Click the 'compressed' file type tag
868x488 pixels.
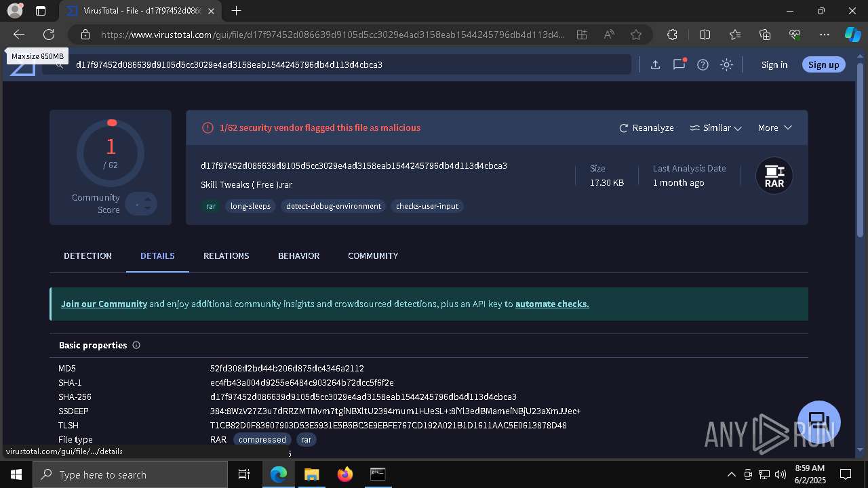pos(262,439)
